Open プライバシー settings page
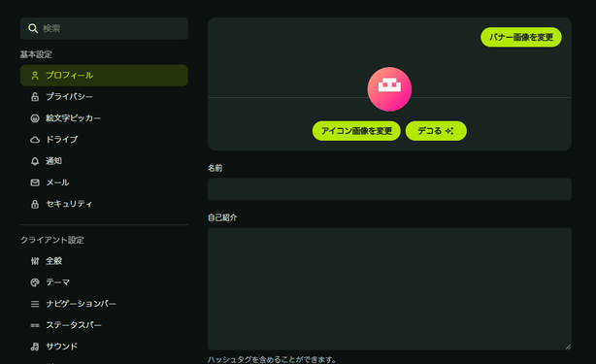This screenshot has width=596, height=364. pyautogui.click(x=104, y=97)
